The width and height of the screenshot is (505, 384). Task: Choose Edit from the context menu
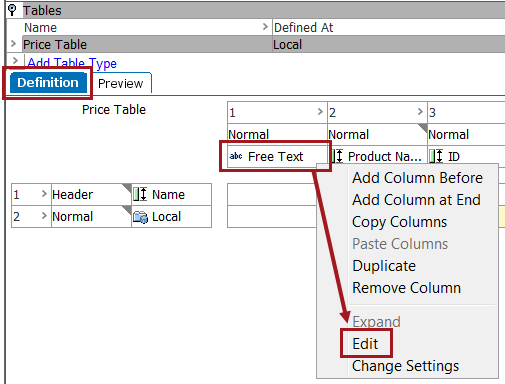pyautogui.click(x=365, y=344)
